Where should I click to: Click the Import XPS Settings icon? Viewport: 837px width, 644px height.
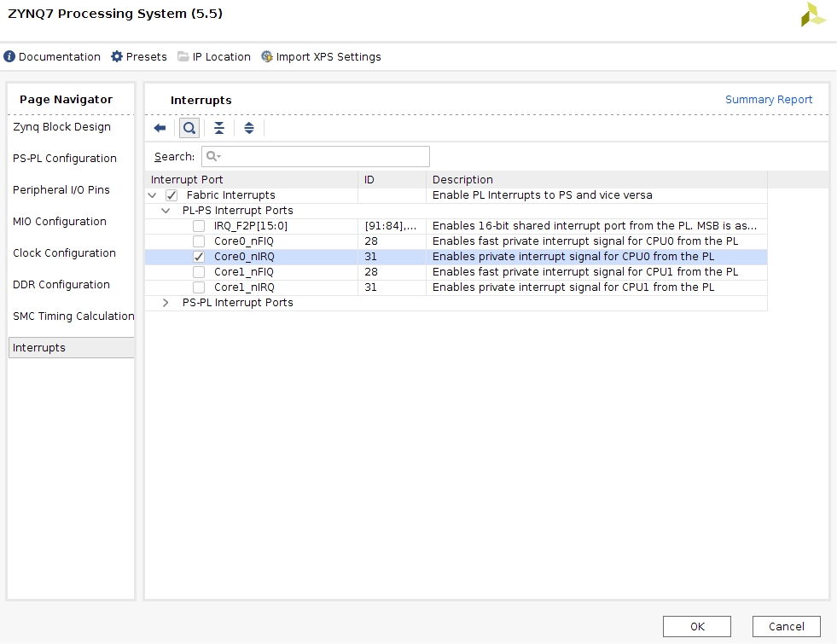267,57
